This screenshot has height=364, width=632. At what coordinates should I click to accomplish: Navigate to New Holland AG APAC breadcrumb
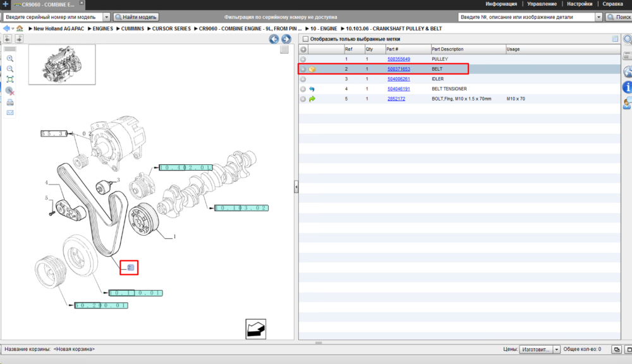tap(59, 28)
